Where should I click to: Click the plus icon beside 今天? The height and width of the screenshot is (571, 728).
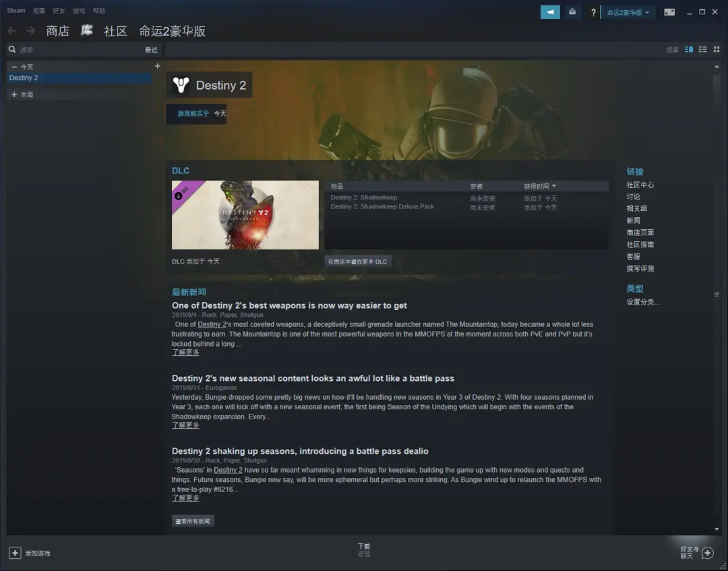(x=157, y=66)
